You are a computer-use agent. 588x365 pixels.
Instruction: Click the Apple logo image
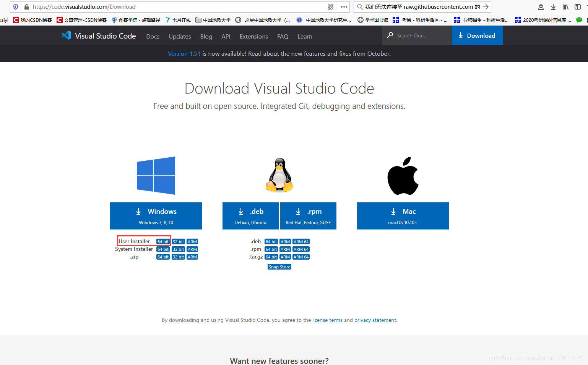403,176
